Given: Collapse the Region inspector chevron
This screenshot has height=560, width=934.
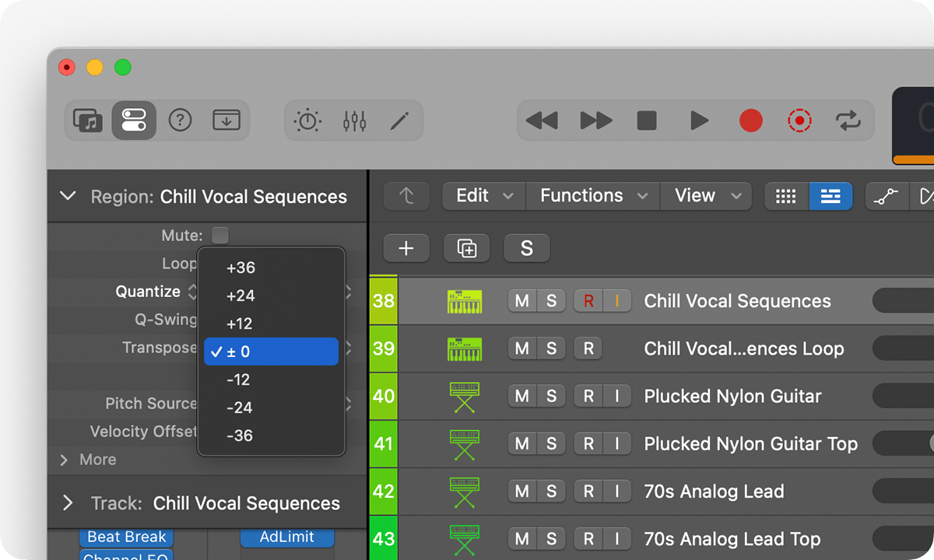Looking at the screenshot, I should (x=68, y=196).
